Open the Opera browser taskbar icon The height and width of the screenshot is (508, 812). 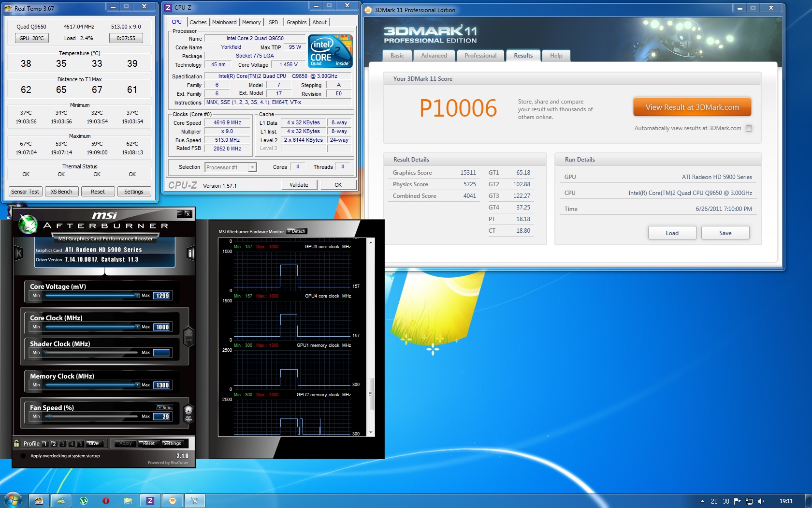(x=106, y=501)
